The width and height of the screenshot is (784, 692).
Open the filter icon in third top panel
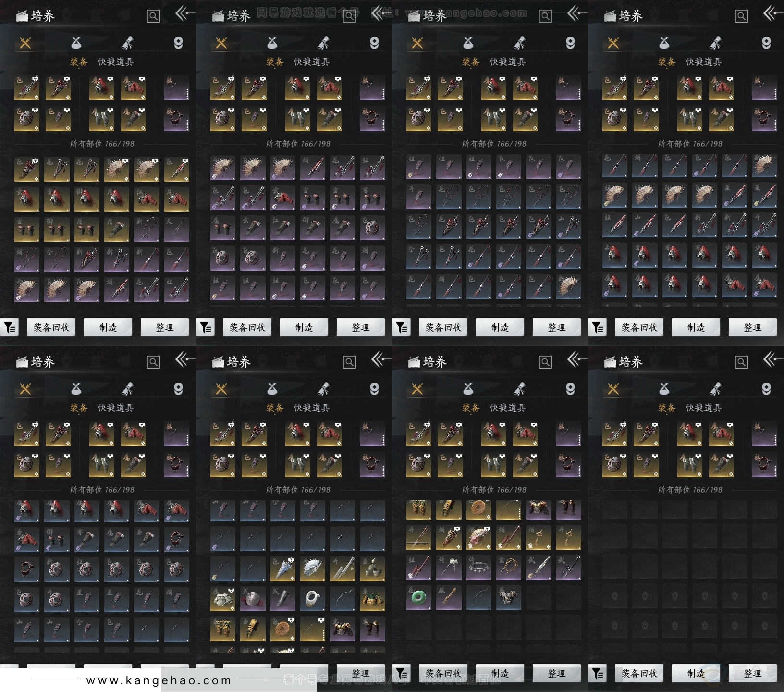pyautogui.click(x=402, y=328)
